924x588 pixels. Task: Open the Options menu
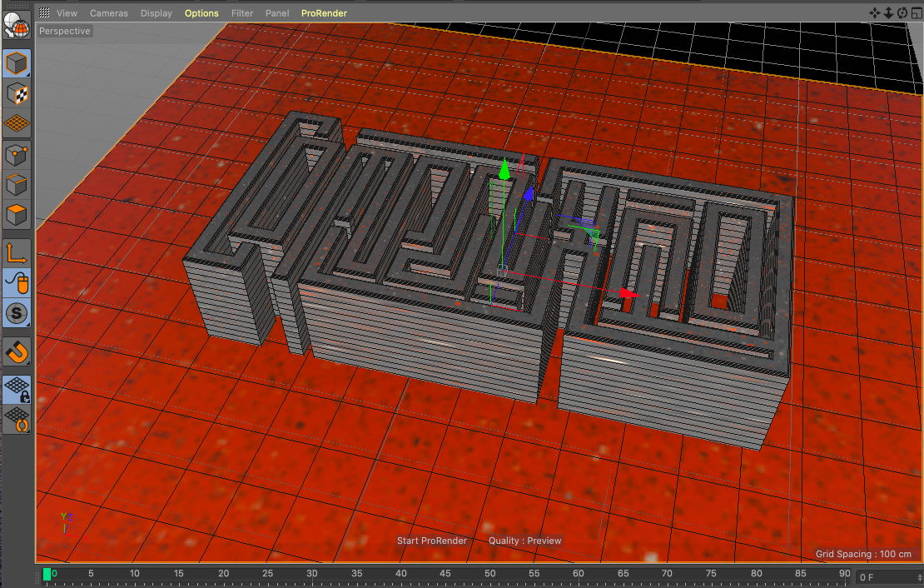tap(201, 13)
